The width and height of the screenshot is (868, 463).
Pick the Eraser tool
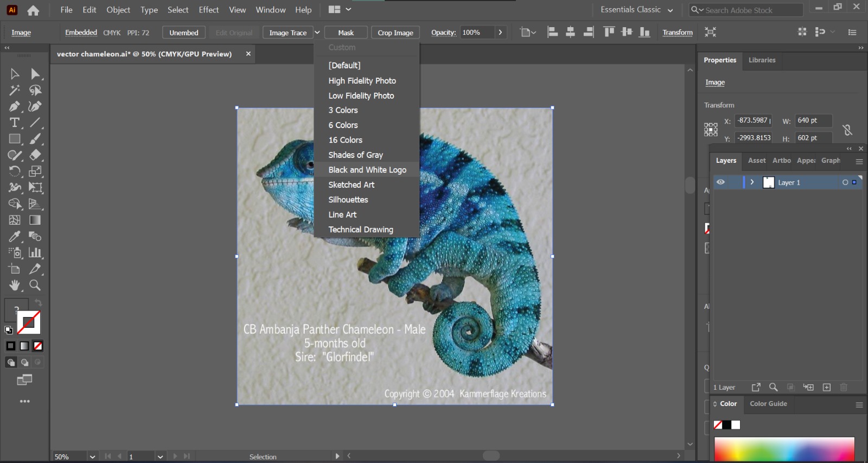(x=35, y=155)
